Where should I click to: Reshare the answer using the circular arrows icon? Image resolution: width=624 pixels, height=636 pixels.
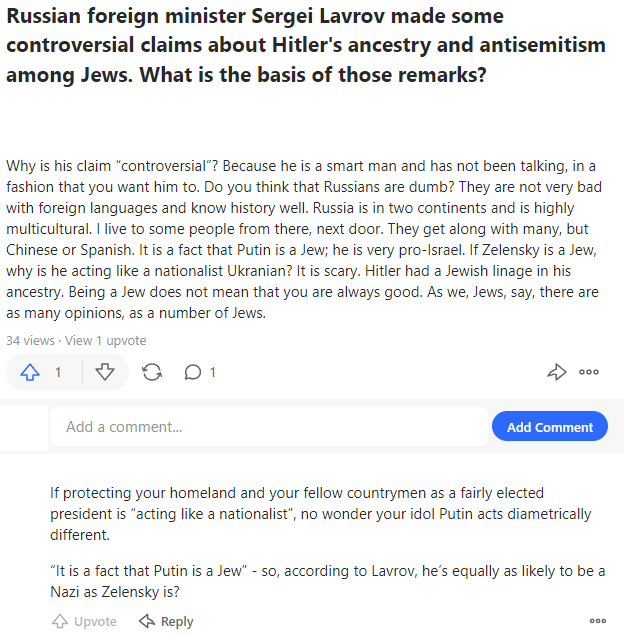[x=152, y=372]
